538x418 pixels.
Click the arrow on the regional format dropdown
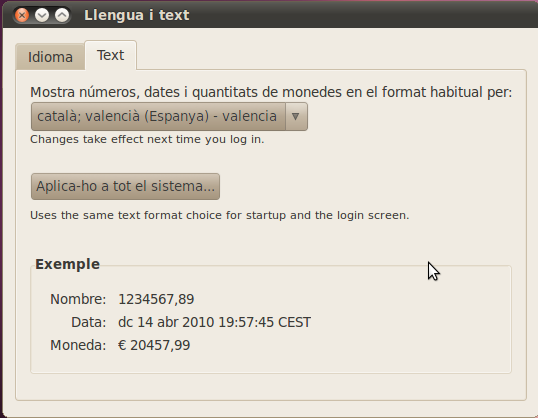pyautogui.click(x=296, y=116)
